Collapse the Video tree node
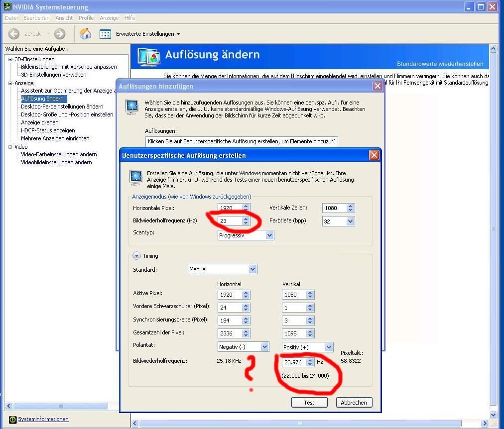Viewport: 504px width, 429px height. click(10, 147)
